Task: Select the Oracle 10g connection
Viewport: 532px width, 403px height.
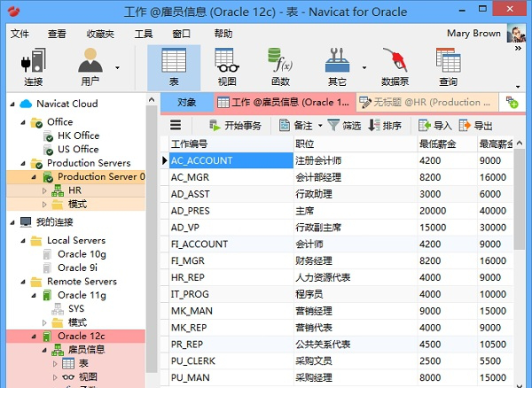Action: (x=82, y=254)
